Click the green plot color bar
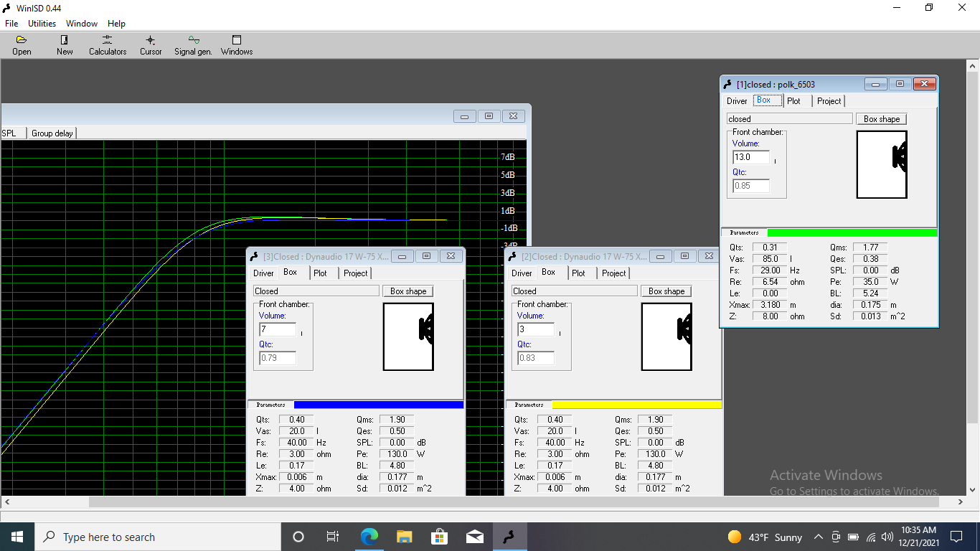 click(852, 232)
